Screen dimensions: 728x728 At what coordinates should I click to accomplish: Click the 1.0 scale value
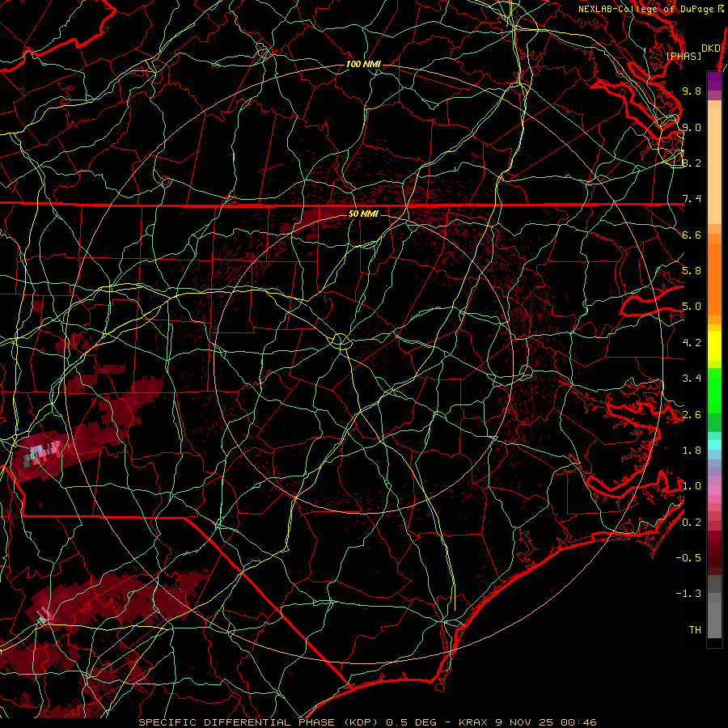pos(692,486)
